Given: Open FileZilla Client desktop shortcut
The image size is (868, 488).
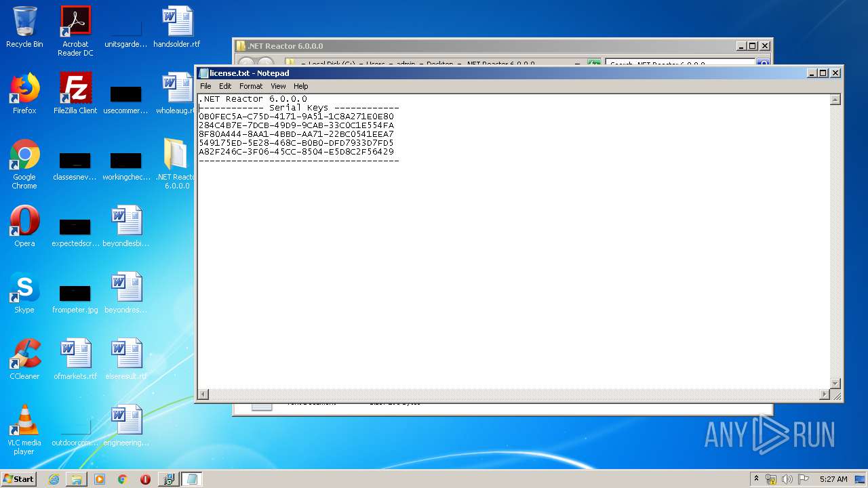Looking at the screenshot, I should pos(75,94).
